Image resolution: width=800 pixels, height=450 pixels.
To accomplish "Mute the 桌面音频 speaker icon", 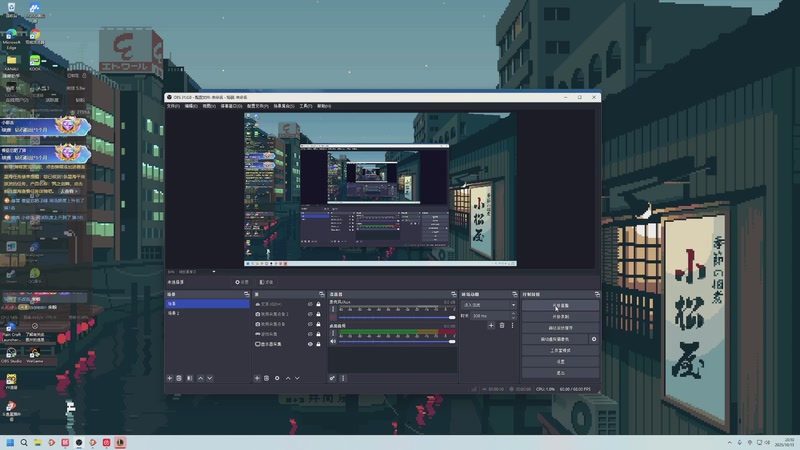I will click(x=333, y=341).
